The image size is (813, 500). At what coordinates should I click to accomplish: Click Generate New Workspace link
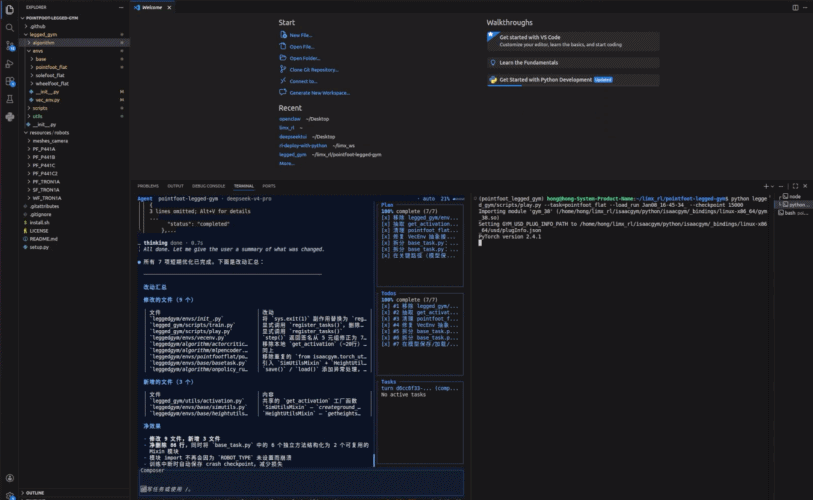coord(319,93)
